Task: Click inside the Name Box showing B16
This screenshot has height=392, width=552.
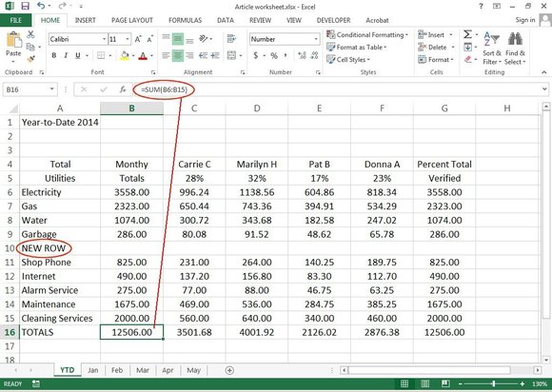Action: click(25, 89)
